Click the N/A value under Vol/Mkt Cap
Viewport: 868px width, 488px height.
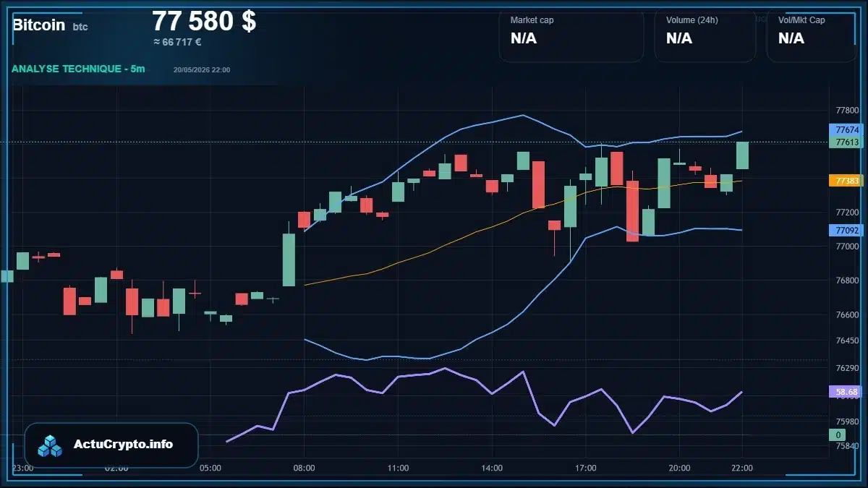791,38
